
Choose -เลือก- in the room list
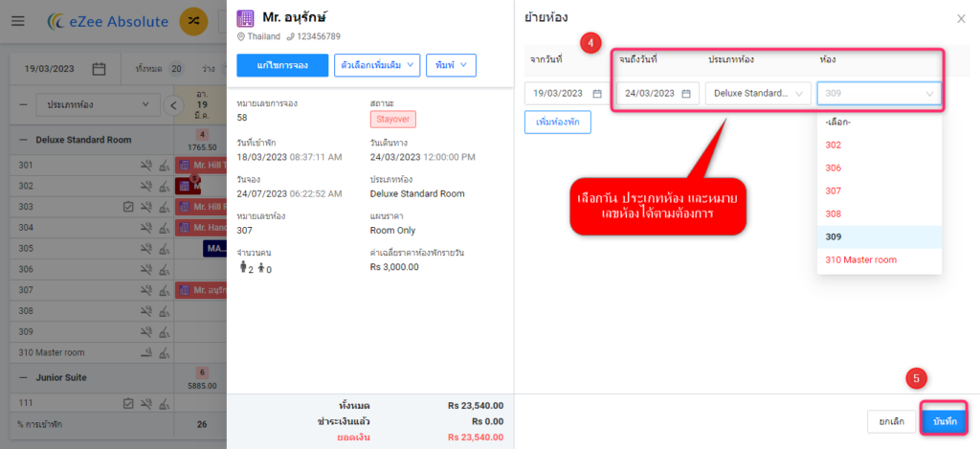click(880, 122)
